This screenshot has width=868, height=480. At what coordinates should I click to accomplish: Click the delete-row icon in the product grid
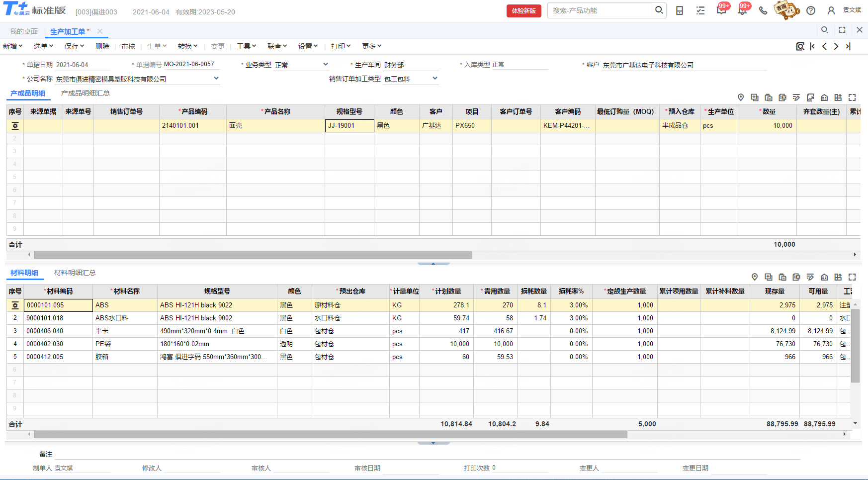pyautogui.click(x=782, y=97)
